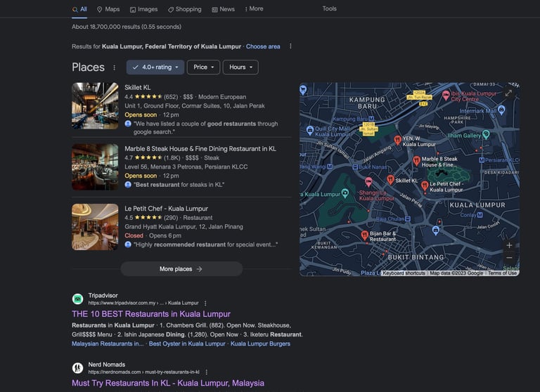The width and height of the screenshot is (540, 392).
Task: Open the Kuala Lumpur Burgers sitelink
Action: point(260,344)
